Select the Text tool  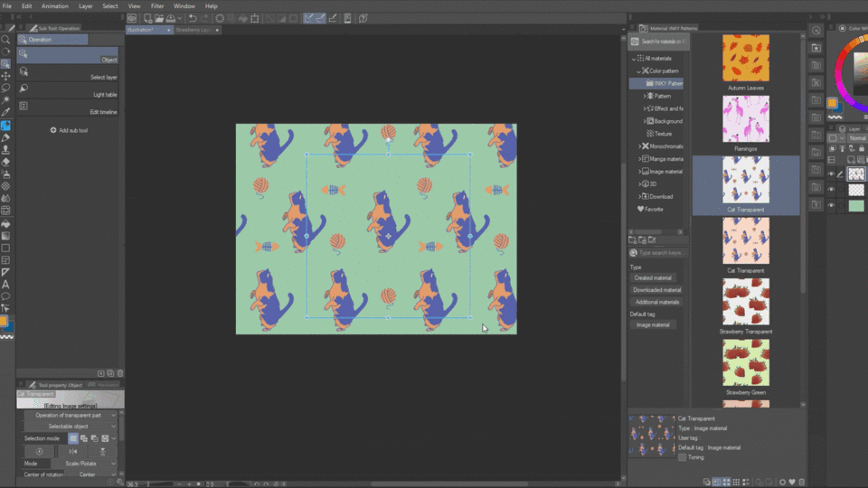click(x=5, y=284)
